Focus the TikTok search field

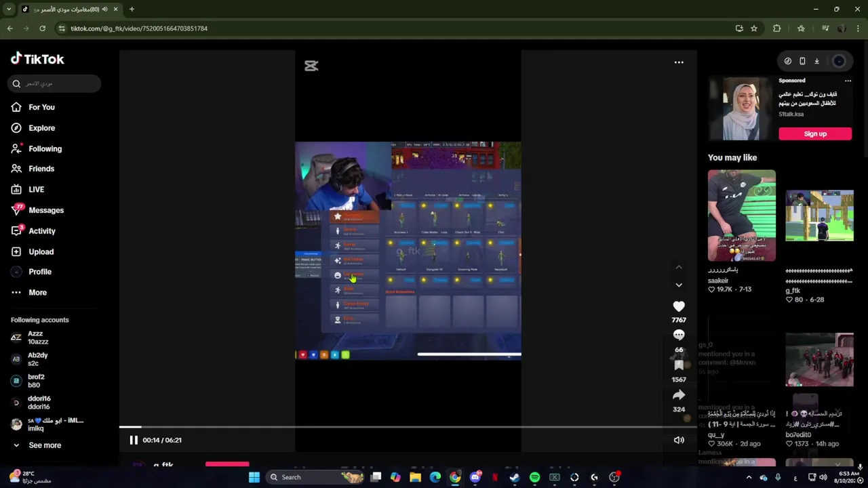[56, 83]
